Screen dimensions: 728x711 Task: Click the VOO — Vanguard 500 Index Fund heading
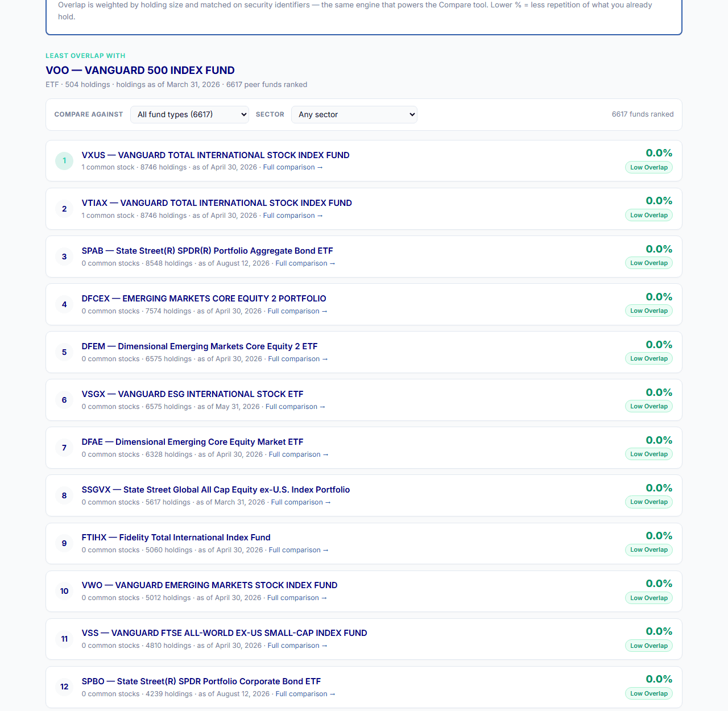pyautogui.click(x=140, y=71)
